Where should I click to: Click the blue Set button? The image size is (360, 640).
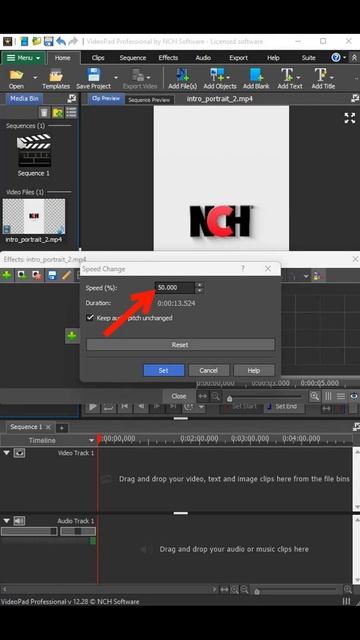tap(164, 371)
